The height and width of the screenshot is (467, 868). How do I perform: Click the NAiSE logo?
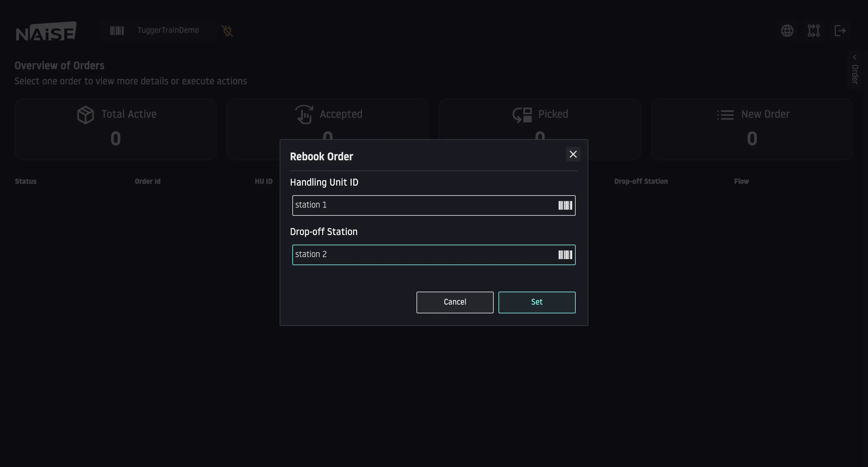(46, 31)
